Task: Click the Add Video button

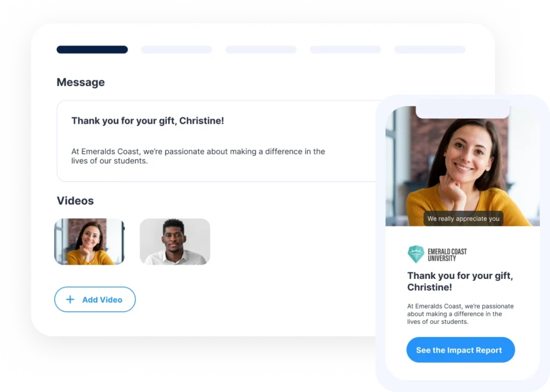Action: 95,300
